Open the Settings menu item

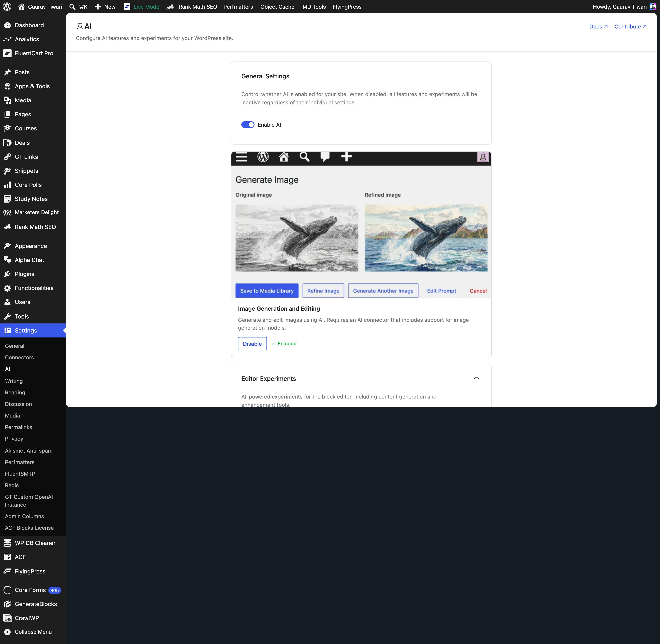pos(33,330)
